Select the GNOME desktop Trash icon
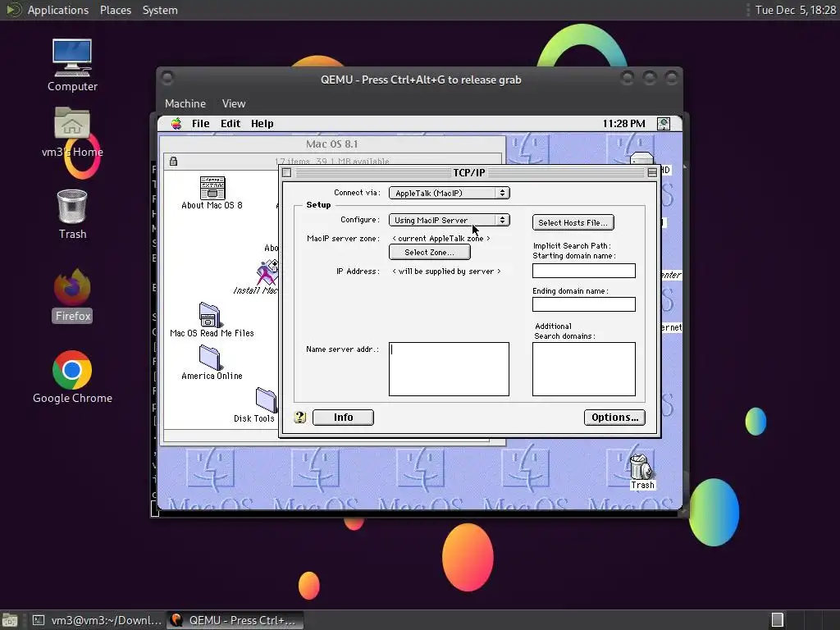This screenshot has width=840, height=630. (x=72, y=206)
